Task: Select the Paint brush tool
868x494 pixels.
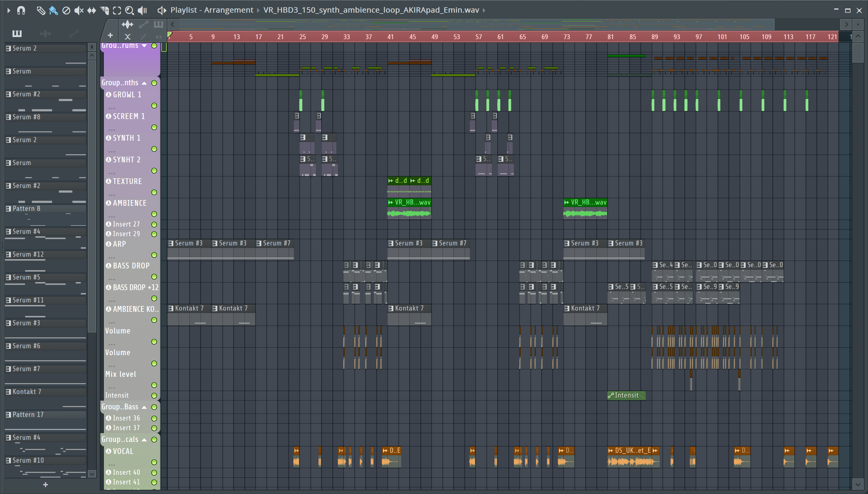Action: click(53, 11)
